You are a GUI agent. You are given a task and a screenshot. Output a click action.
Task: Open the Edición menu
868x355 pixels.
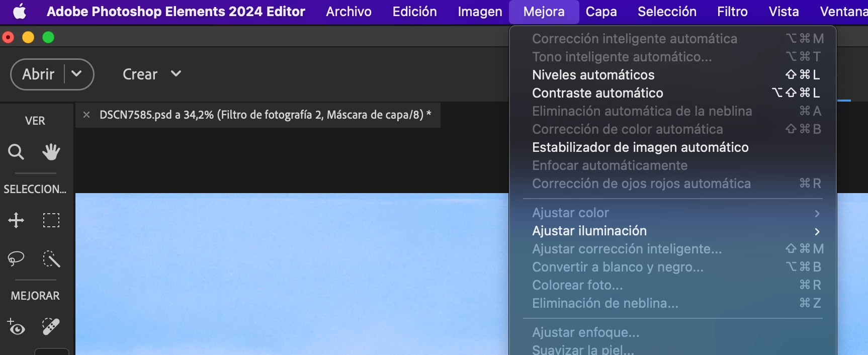(x=414, y=11)
